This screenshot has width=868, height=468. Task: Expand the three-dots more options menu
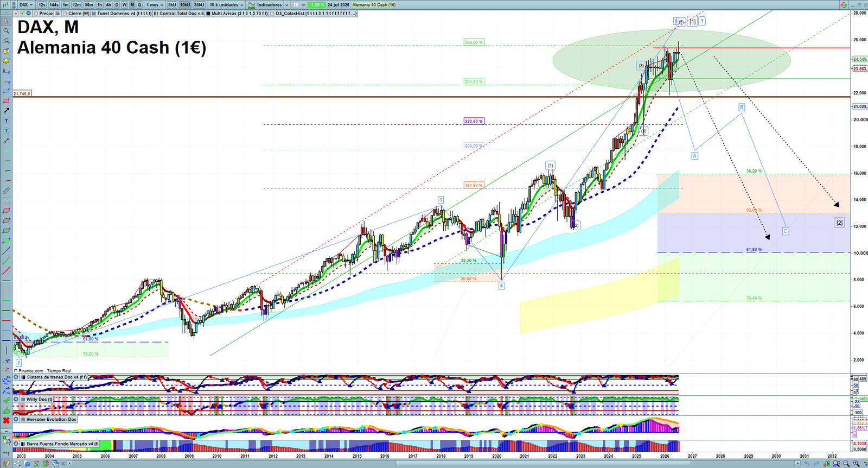tap(6, 453)
